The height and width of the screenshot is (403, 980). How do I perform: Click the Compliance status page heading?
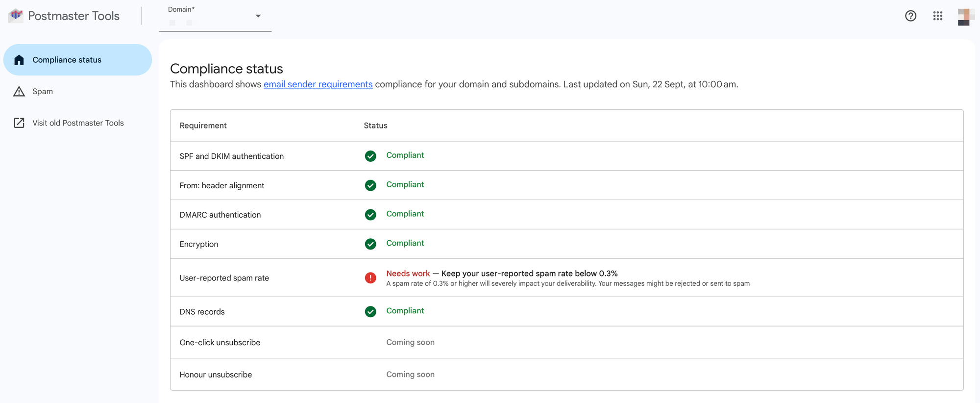click(226, 69)
